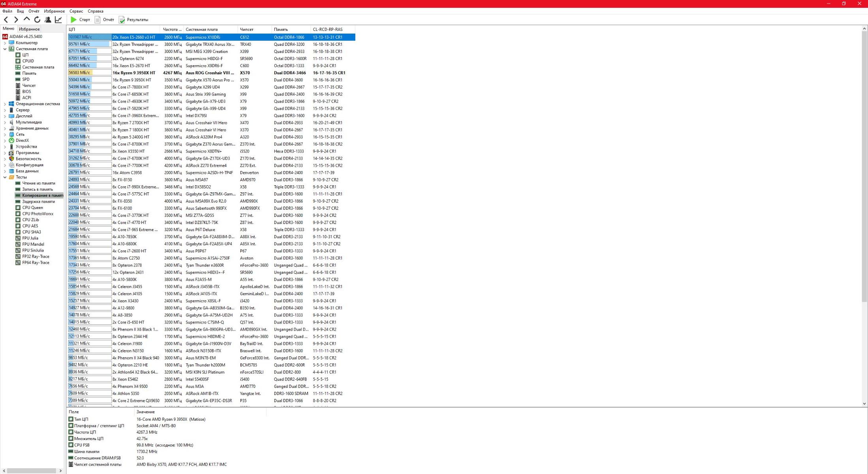Select FPU Julia benchmark in tree
The height and width of the screenshot is (474, 868).
click(30, 238)
